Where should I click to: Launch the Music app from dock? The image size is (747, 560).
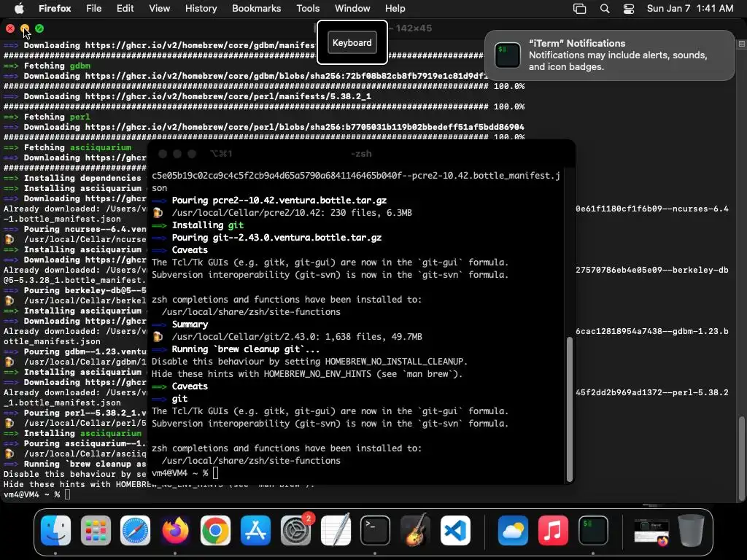pyautogui.click(x=553, y=530)
